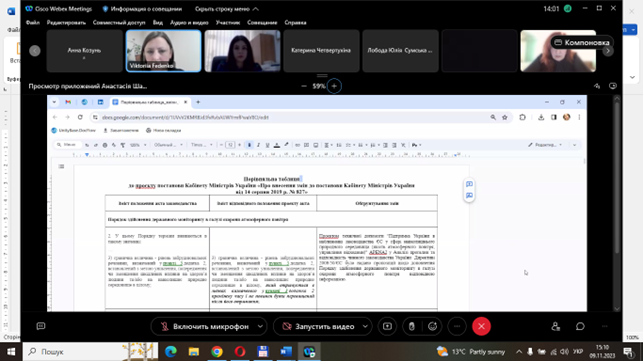Screen dimensions: 643x361
Task: Open Google Chrome from the taskbar
Action: 217,352
